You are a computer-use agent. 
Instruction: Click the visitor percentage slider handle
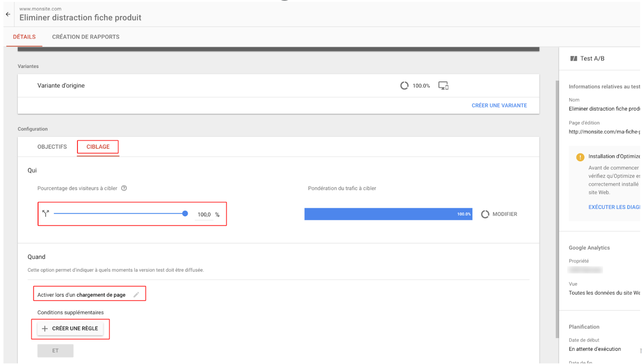[x=185, y=214]
